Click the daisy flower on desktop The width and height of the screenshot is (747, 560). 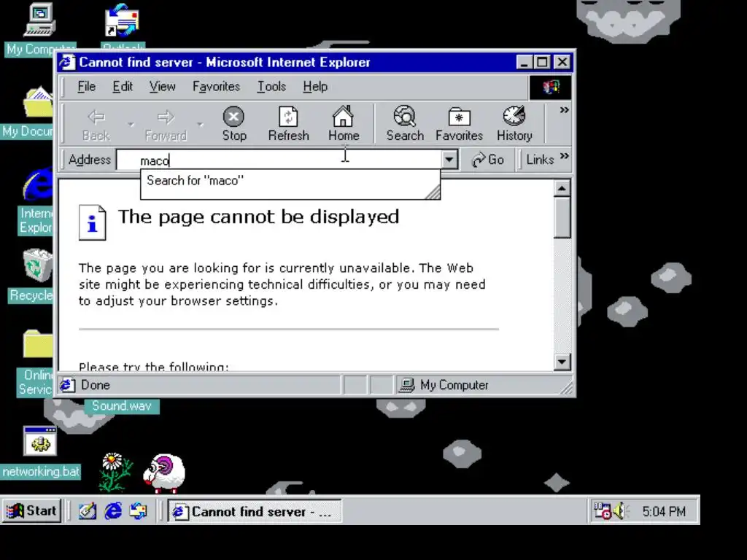tap(114, 472)
